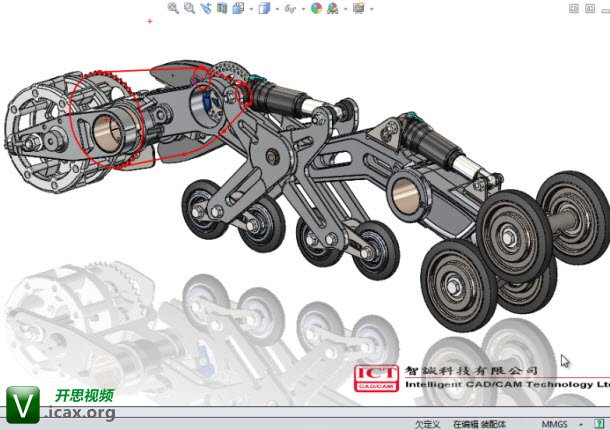The width and height of the screenshot is (610, 430).
Task: Select the large front rubber wheel on model
Action: coord(459,286)
